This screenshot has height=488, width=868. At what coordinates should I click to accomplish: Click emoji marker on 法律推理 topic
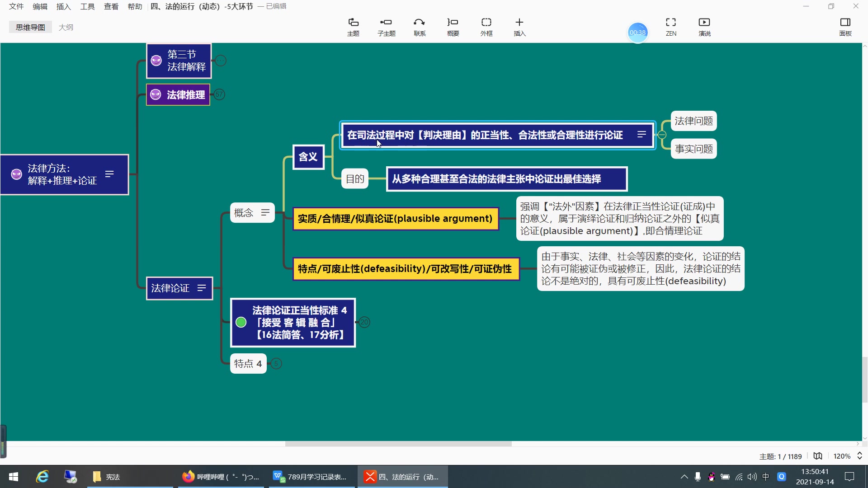tap(156, 94)
